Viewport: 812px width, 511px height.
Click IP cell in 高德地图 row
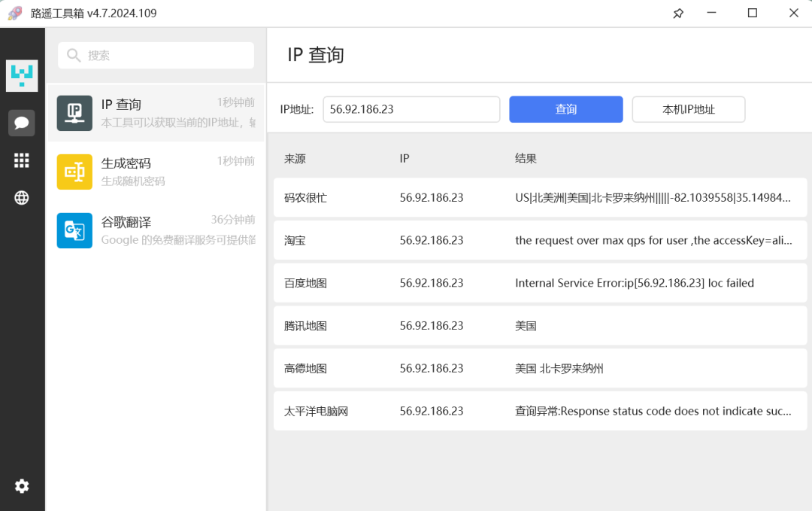pyautogui.click(x=432, y=369)
